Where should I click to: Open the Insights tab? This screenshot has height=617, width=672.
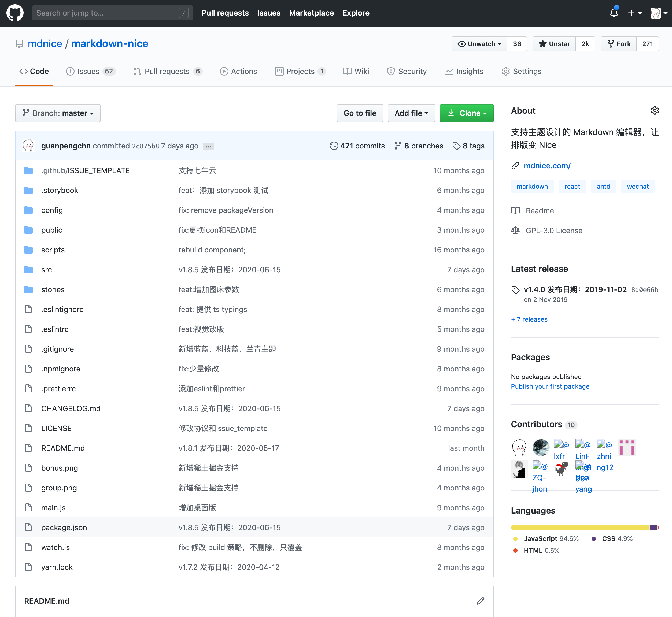464,72
